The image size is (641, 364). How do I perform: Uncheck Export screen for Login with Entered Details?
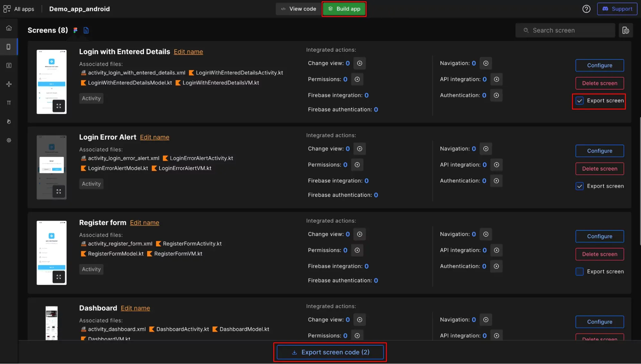point(579,101)
